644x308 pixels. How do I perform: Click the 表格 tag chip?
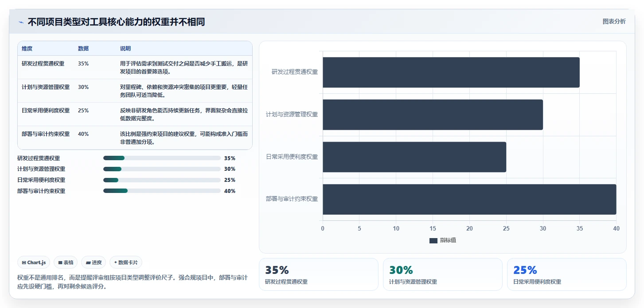(x=66, y=262)
